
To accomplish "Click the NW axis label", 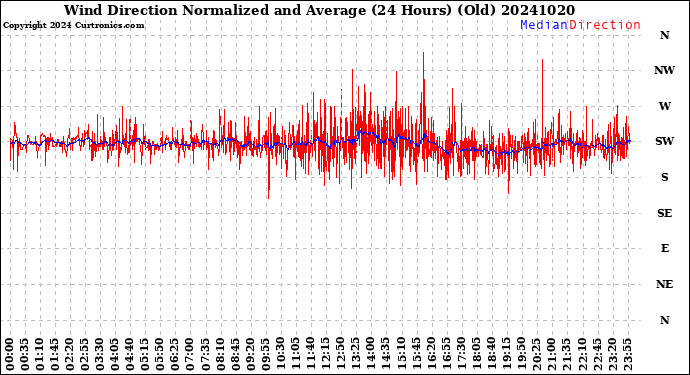I will (664, 70).
